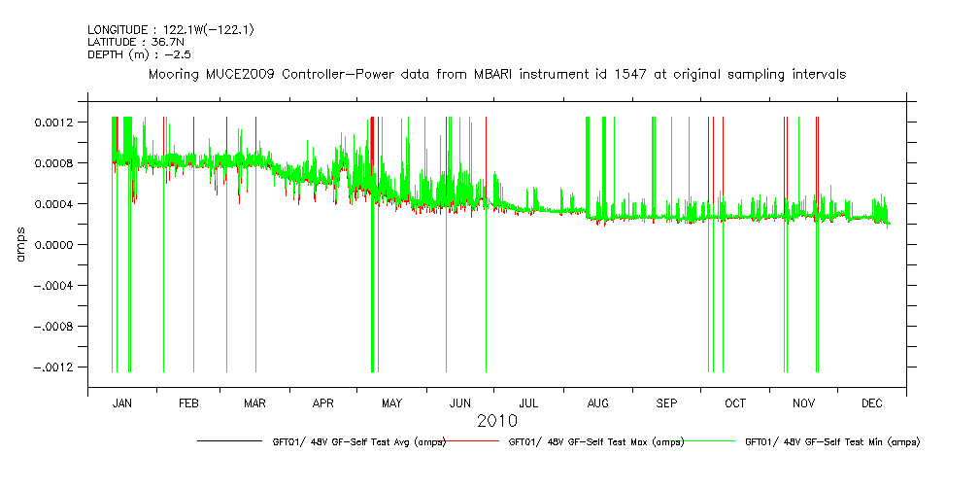Select the GF-Self Test Avg legend entry
Viewport: 980px width, 490px height.
point(358,441)
